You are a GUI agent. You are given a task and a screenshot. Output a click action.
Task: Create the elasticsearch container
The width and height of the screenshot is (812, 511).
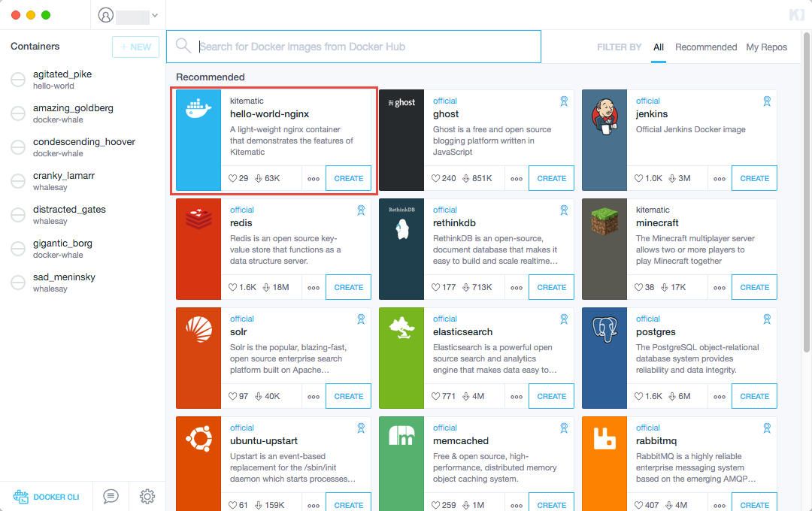click(x=552, y=396)
